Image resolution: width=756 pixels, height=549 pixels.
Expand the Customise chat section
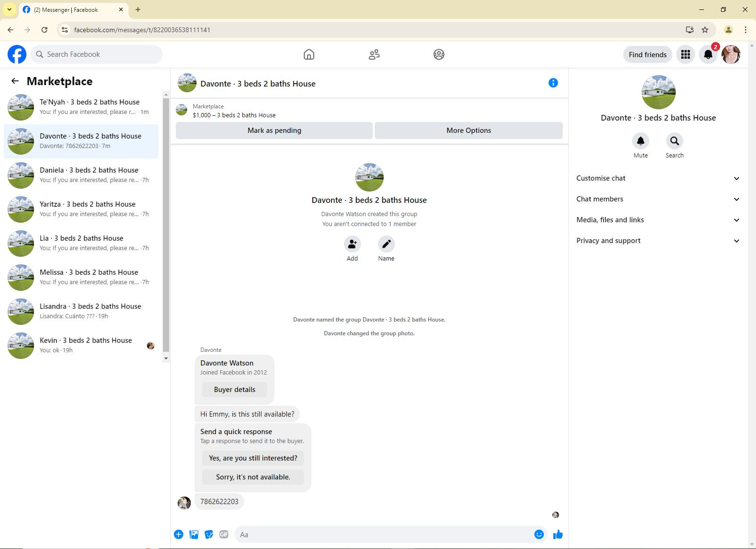658,178
